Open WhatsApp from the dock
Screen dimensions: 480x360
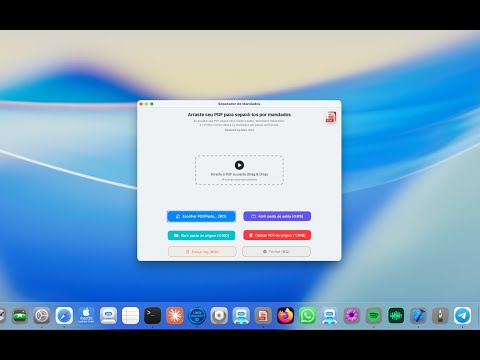pyautogui.click(x=307, y=315)
